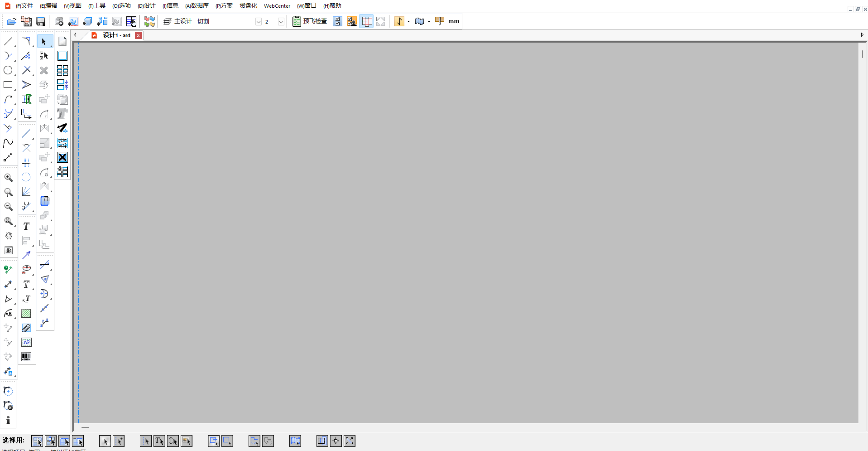This screenshot has height=451, width=868.
Task: Activate the Bezier curve tool
Action: click(x=8, y=143)
